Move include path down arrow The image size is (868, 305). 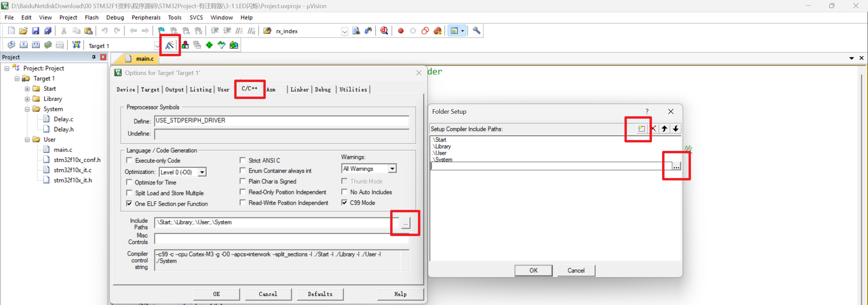click(x=675, y=129)
